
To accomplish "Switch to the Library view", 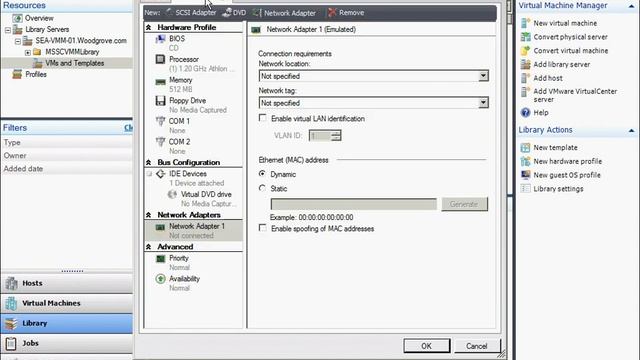I will pos(67,323).
